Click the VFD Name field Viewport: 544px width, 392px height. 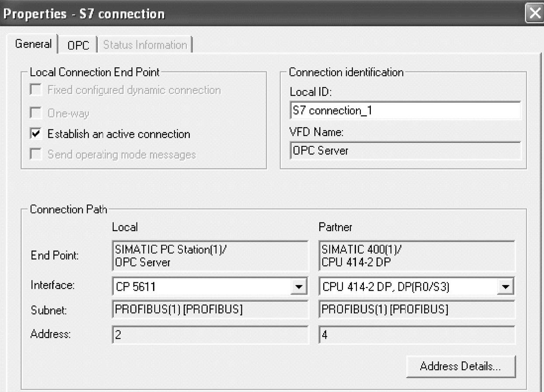(x=405, y=151)
